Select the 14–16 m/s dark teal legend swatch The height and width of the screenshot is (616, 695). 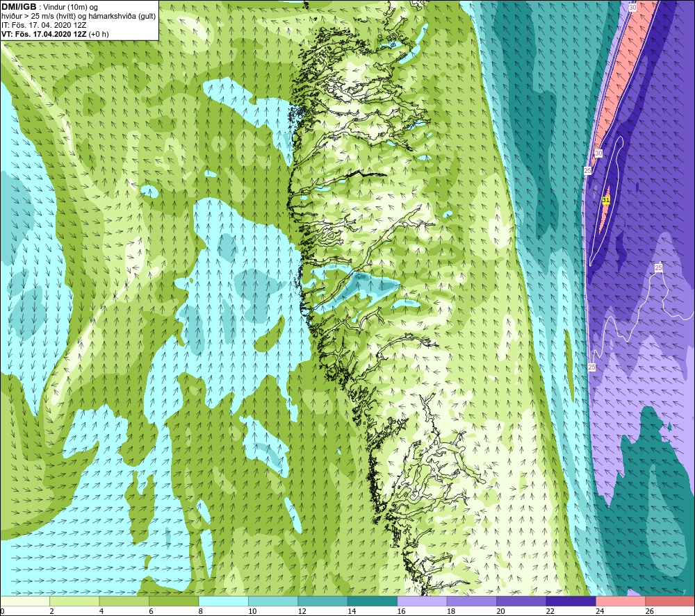pos(373,601)
